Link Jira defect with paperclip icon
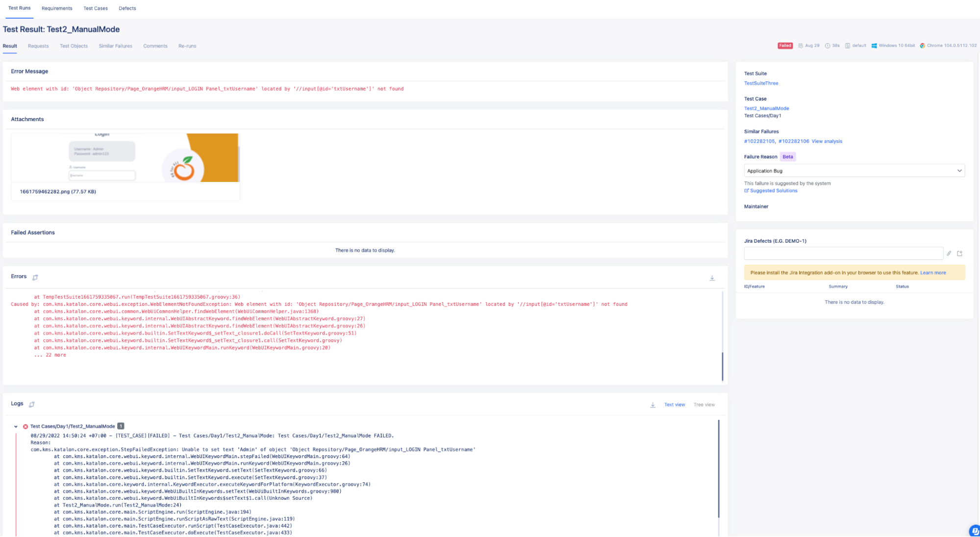Screen dimensions: 980x537 click(949, 253)
